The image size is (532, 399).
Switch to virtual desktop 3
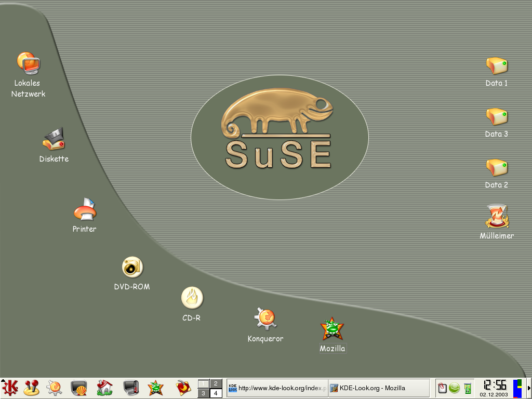point(203,393)
